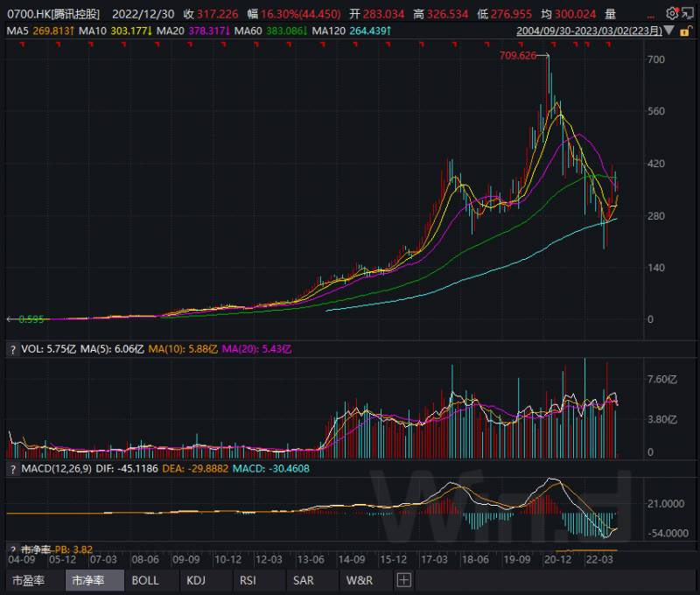Click the MA5 moving average label

(17, 31)
